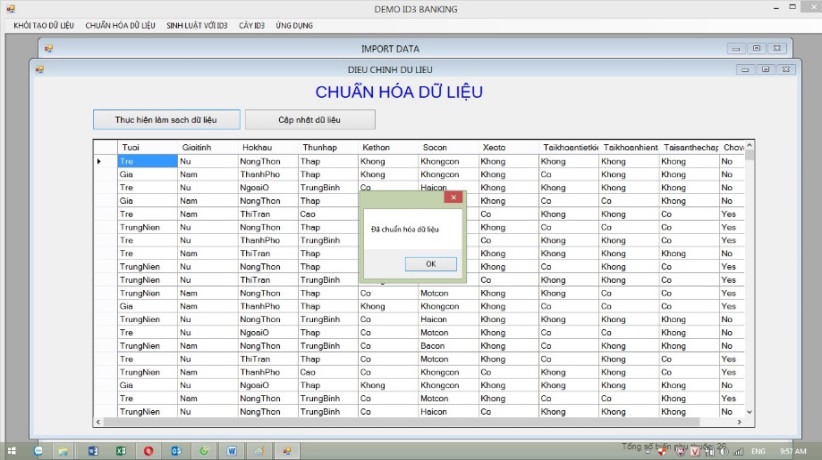Open the SINH LUẬT VỚI ID3 menu
822x460 pixels.
(x=197, y=25)
